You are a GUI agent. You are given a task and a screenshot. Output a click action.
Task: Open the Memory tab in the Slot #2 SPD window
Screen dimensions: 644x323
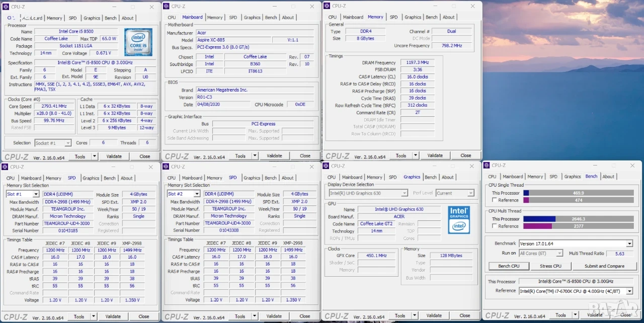click(x=214, y=178)
